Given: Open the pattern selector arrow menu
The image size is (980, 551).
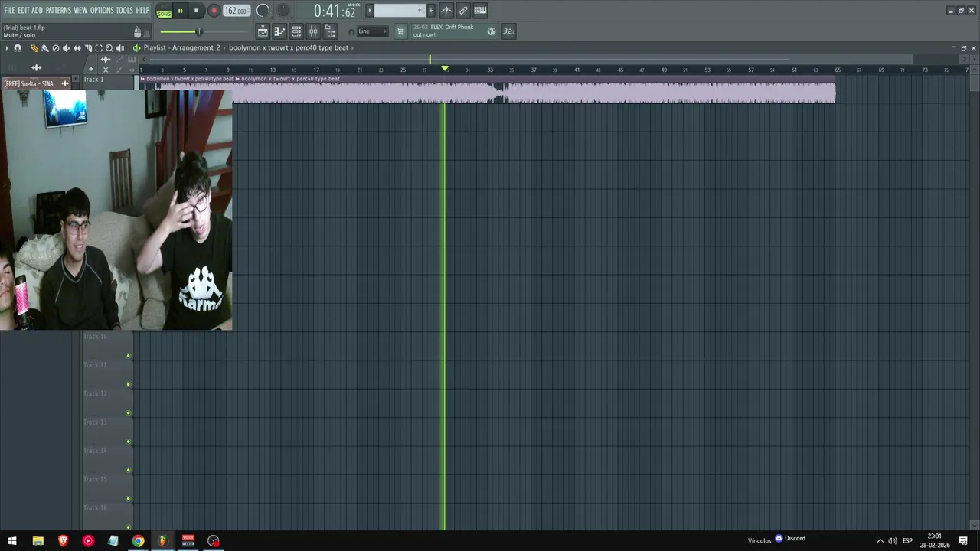Looking at the screenshot, I should [369, 11].
